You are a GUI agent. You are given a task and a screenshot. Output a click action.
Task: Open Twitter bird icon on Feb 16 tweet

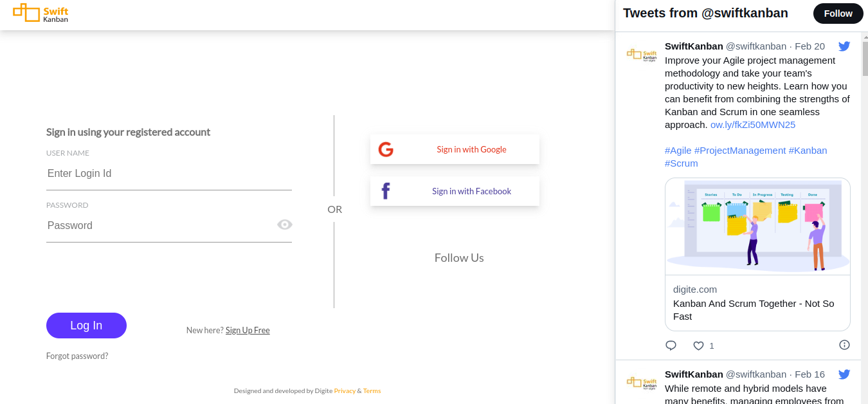[844, 374]
